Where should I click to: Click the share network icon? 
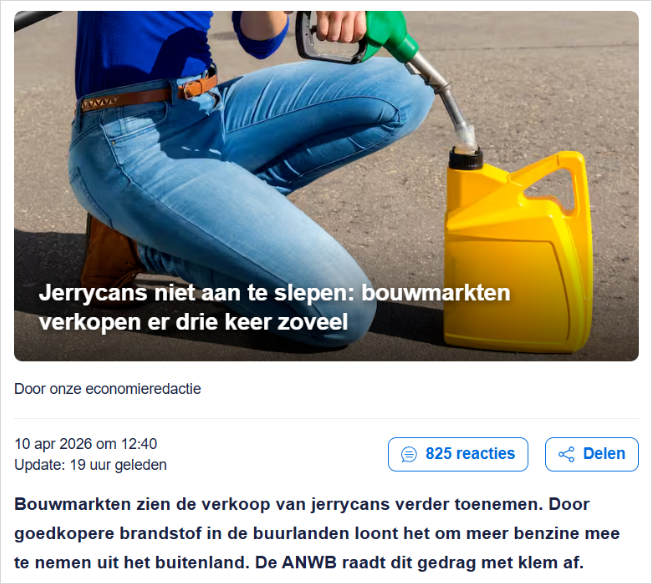tap(566, 454)
